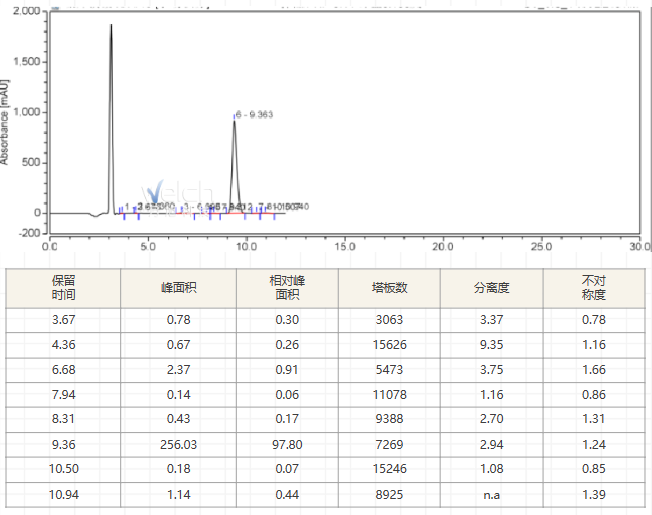Click the Absorbance [mAU] axis title
This screenshot has width=652, height=515.
coord(6,118)
